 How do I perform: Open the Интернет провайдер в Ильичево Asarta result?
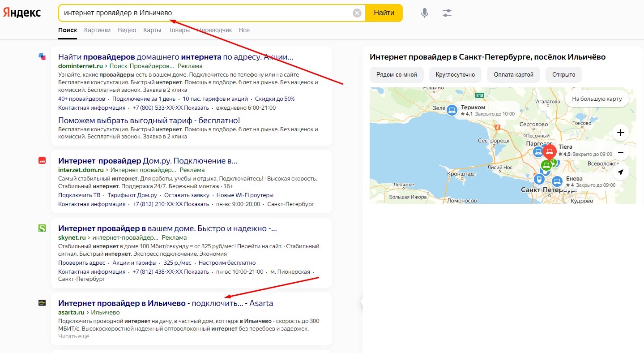tap(166, 303)
